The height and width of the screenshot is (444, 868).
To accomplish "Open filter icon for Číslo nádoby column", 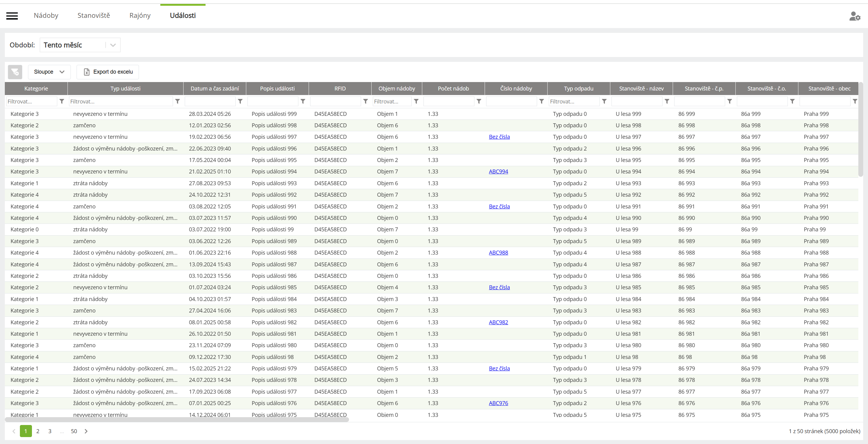I will (x=542, y=101).
